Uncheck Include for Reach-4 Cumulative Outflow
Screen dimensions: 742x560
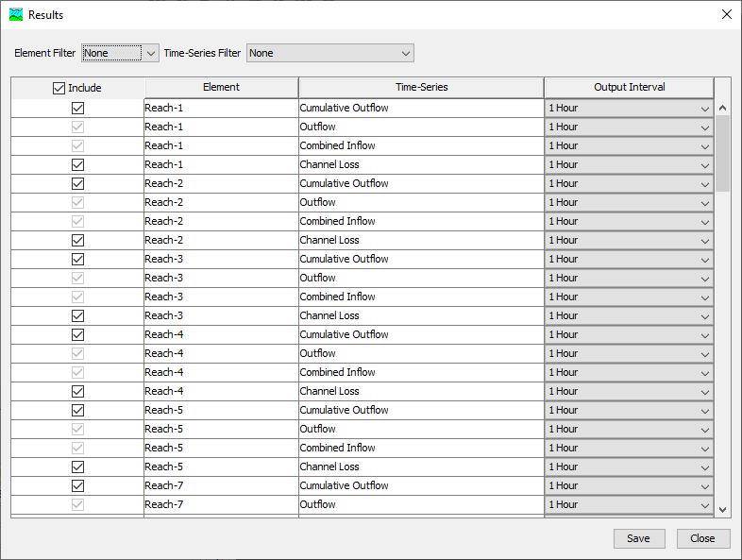coord(77,334)
